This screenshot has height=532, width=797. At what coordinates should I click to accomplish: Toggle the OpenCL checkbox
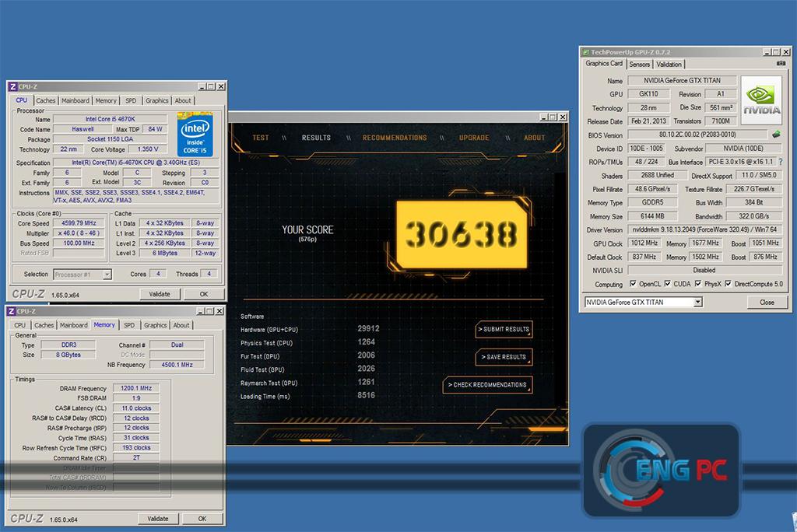coord(633,284)
